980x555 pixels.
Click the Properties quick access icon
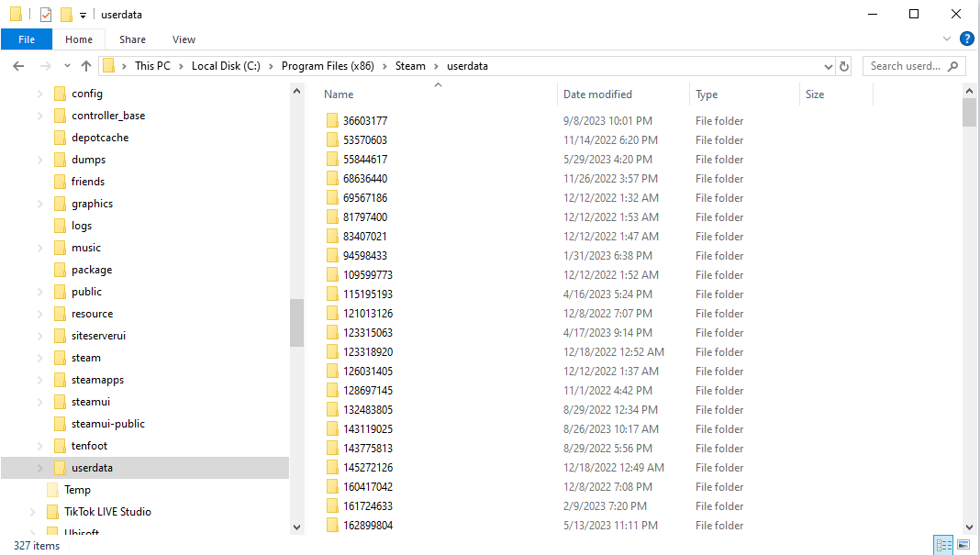tap(45, 15)
